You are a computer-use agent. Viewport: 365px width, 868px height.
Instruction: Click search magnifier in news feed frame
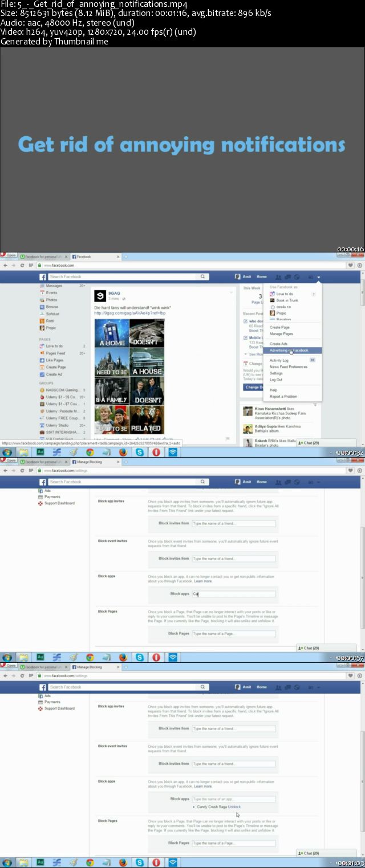202,276
